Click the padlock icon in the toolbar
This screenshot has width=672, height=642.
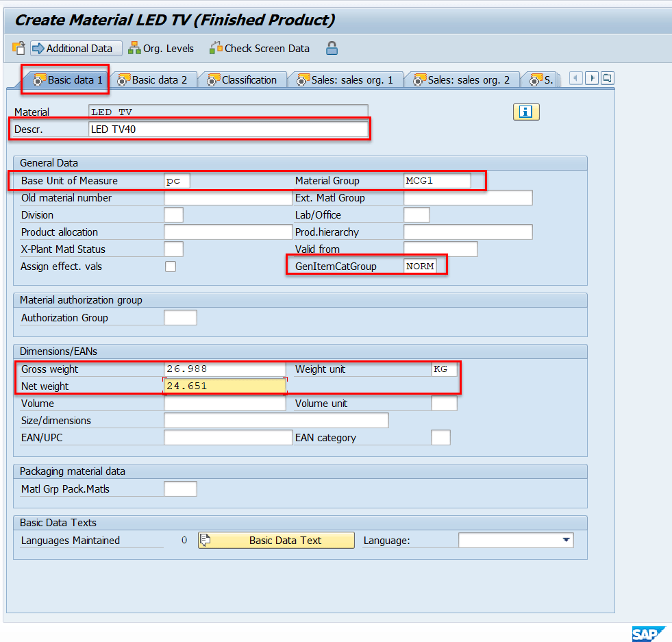332,48
